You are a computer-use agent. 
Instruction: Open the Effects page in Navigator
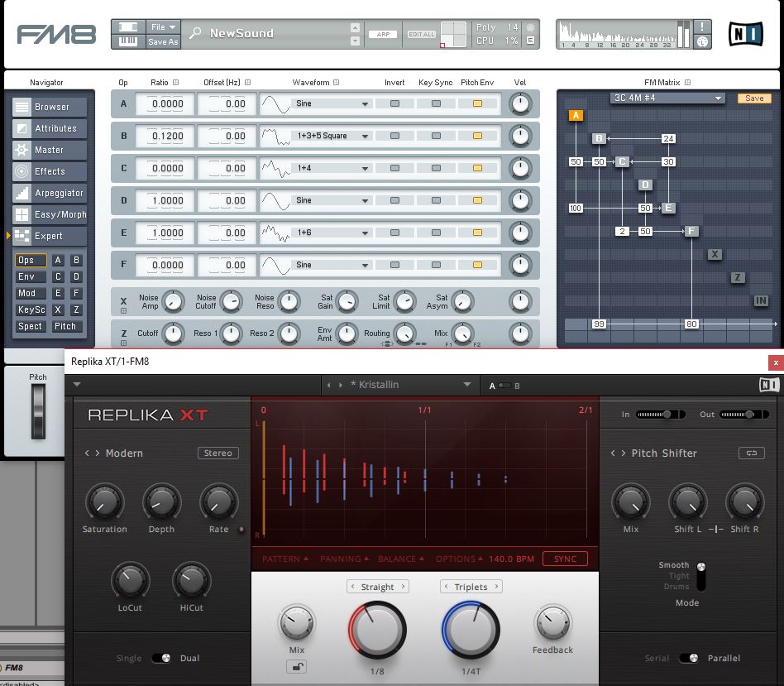click(49, 171)
